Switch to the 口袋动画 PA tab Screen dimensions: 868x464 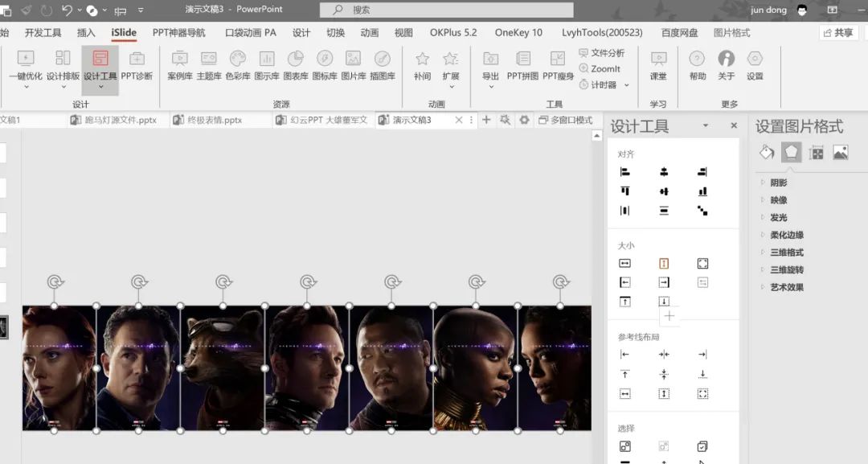tap(250, 33)
